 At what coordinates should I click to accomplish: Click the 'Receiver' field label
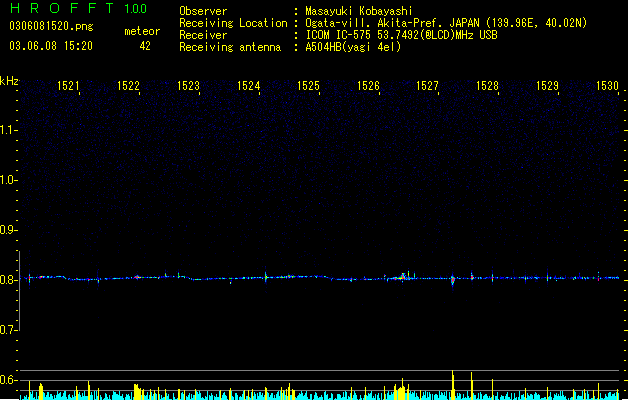click(x=203, y=35)
